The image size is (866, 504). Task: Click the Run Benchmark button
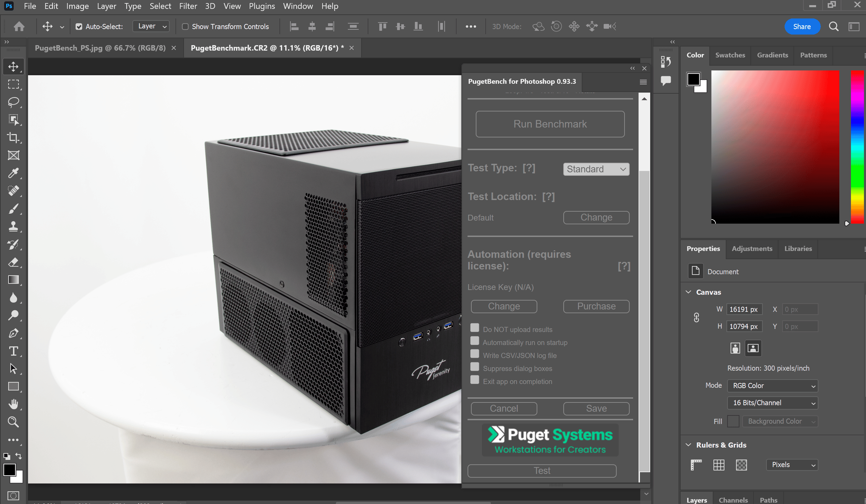tap(550, 124)
